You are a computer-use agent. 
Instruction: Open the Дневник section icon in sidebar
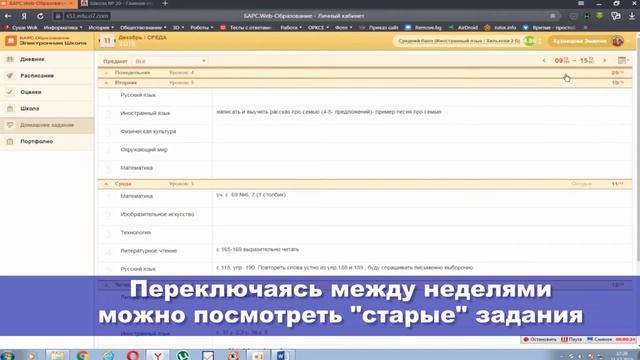10,59
